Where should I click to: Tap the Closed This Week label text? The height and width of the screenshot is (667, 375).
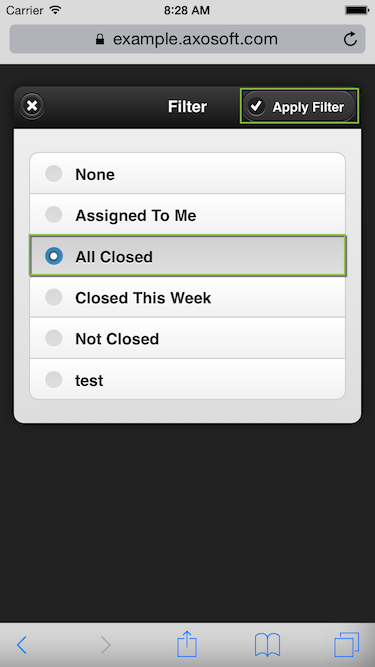coord(143,298)
